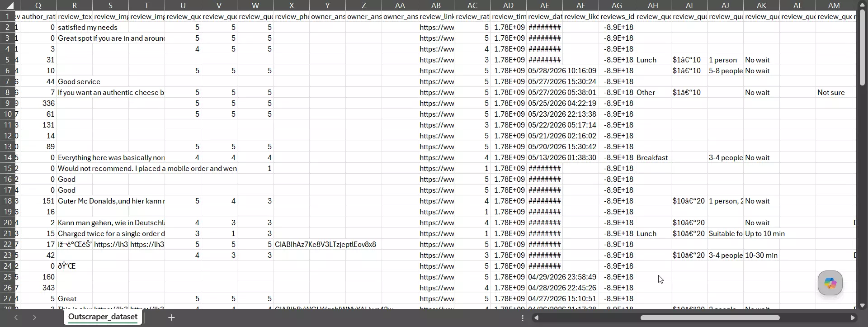Select 'Suitable fo' cell in row 21
The width and height of the screenshot is (868, 327).
(x=726, y=233)
